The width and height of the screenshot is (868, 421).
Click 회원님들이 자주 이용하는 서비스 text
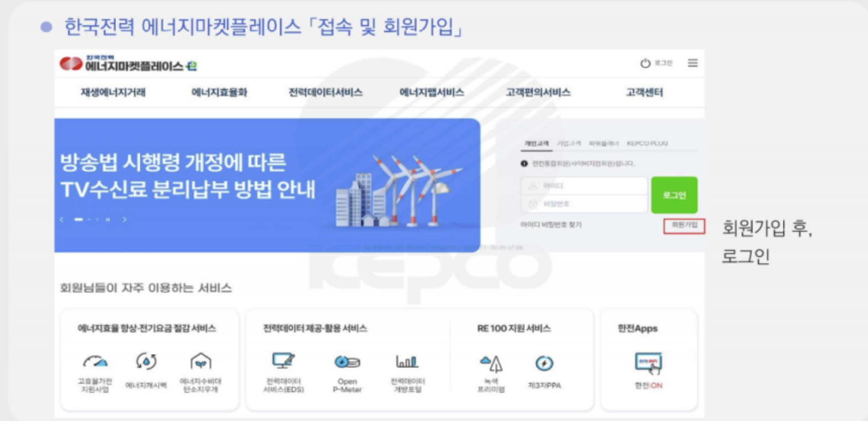pyautogui.click(x=146, y=288)
